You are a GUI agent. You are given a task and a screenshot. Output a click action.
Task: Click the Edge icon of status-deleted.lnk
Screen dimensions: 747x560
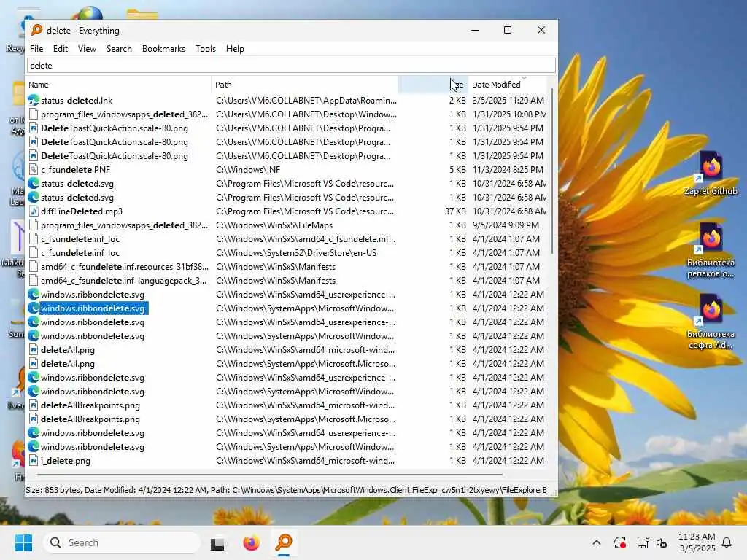coord(34,101)
